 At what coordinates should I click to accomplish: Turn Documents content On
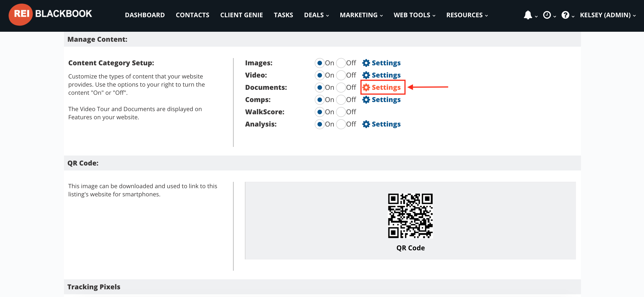pyautogui.click(x=320, y=88)
